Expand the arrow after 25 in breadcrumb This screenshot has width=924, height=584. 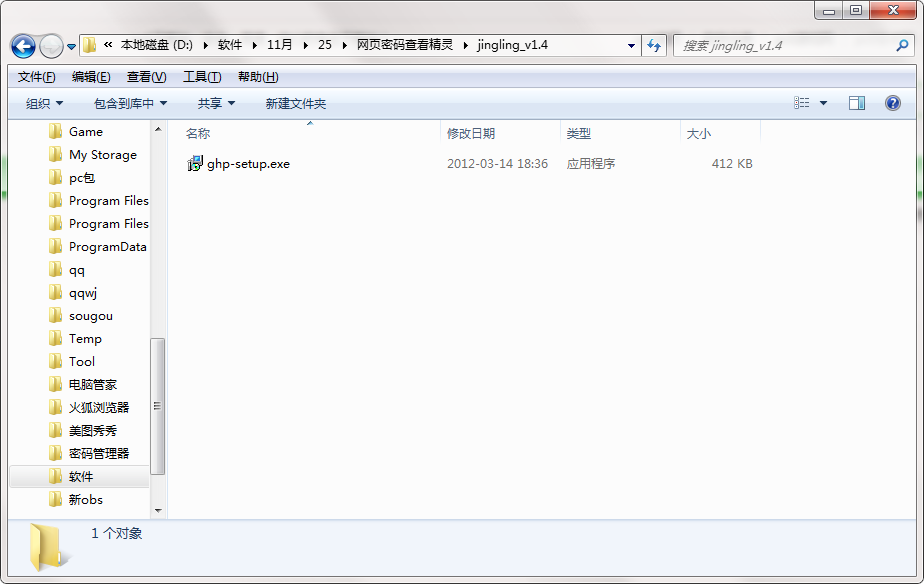tap(344, 45)
